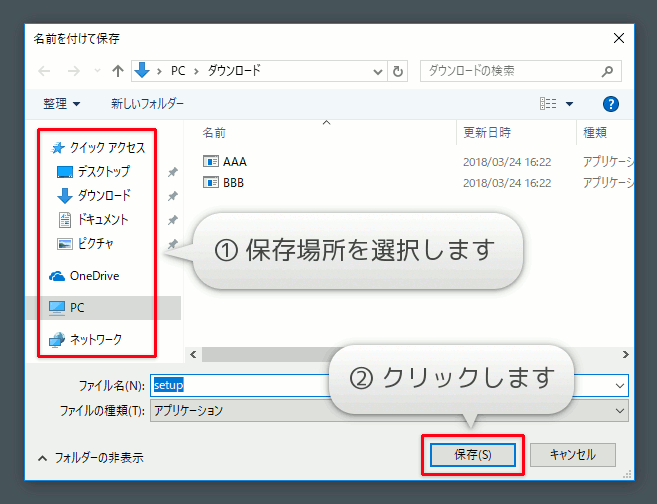Open the Organize (整理) dropdown menu
This screenshot has height=504, width=657.
(61, 103)
